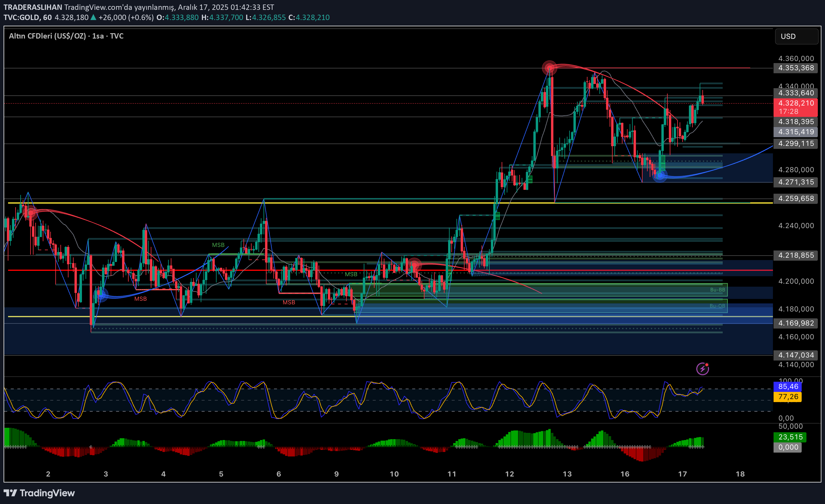
Task: Click the red circle marker near date 10
Action: [415, 265]
